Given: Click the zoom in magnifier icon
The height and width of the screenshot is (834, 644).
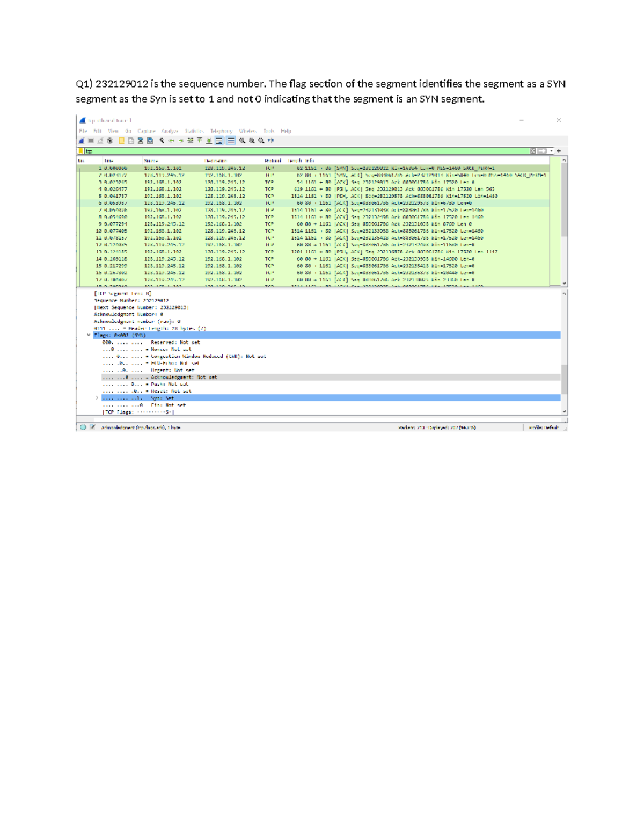Looking at the screenshot, I should [x=243, y=141].
